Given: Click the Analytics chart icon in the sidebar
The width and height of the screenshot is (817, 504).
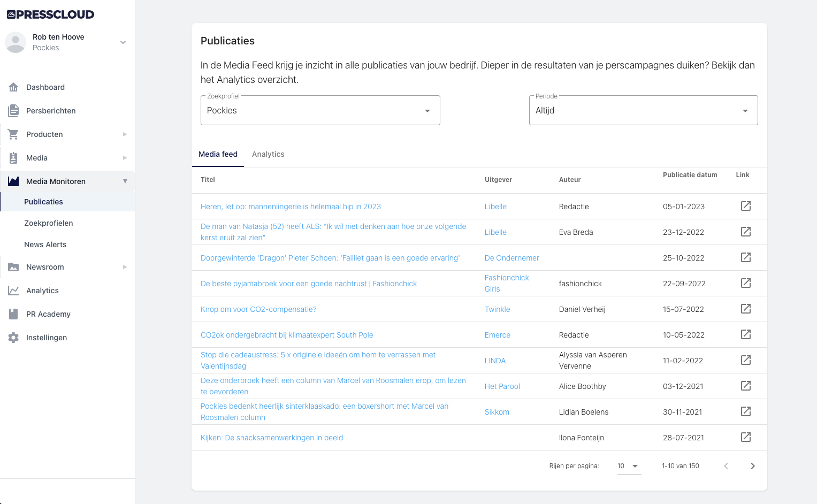Looking at the screenshot, I should point(13,291).
